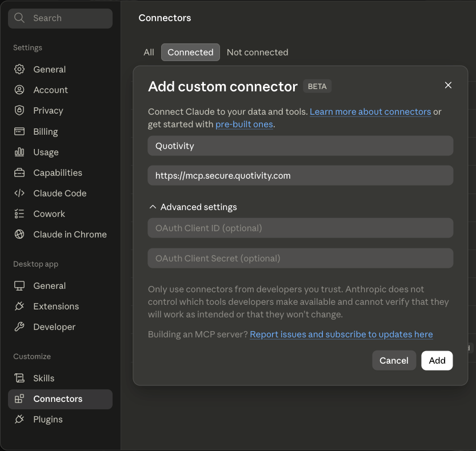Focus the OAuth Client Secret field
476x451 pixels.
click(x=300, y=258)
